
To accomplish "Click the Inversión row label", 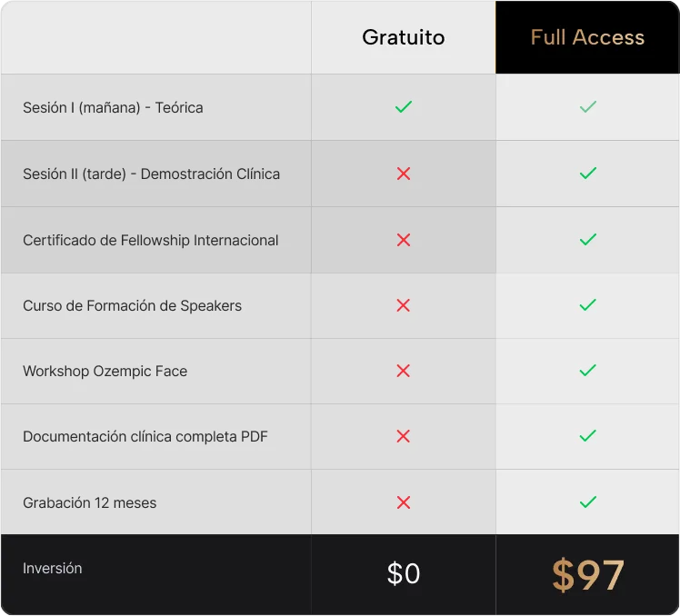I will [53, 569].
